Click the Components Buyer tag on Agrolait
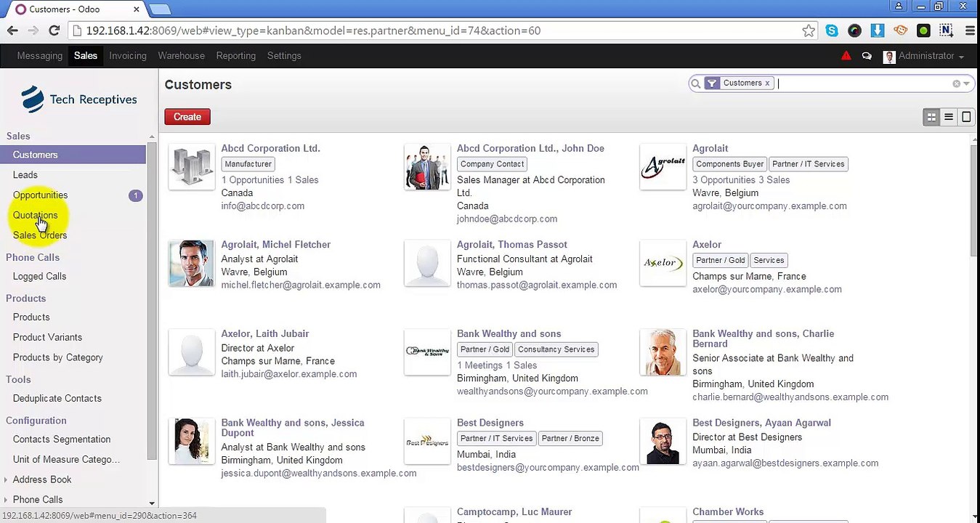The height and width of the screenshot is (523, 980). (x=729, y=164)
